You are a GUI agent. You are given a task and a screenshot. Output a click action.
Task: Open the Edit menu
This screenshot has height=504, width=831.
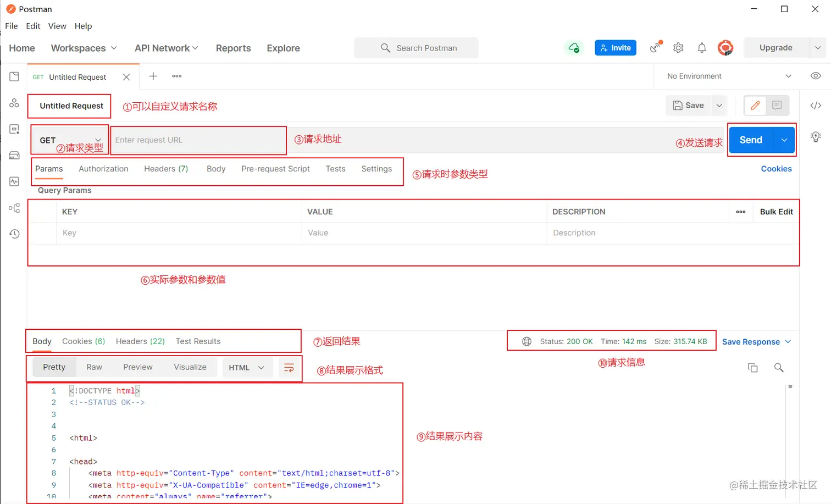(33, 26)
